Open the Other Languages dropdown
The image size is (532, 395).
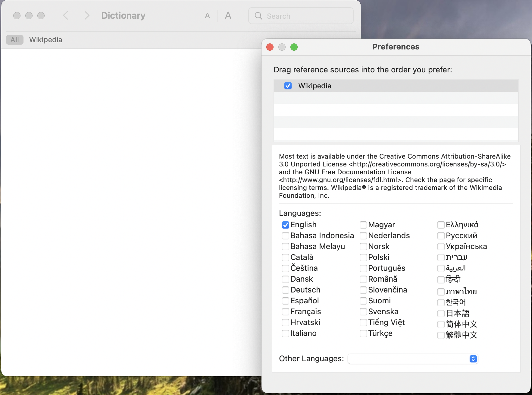413,359
